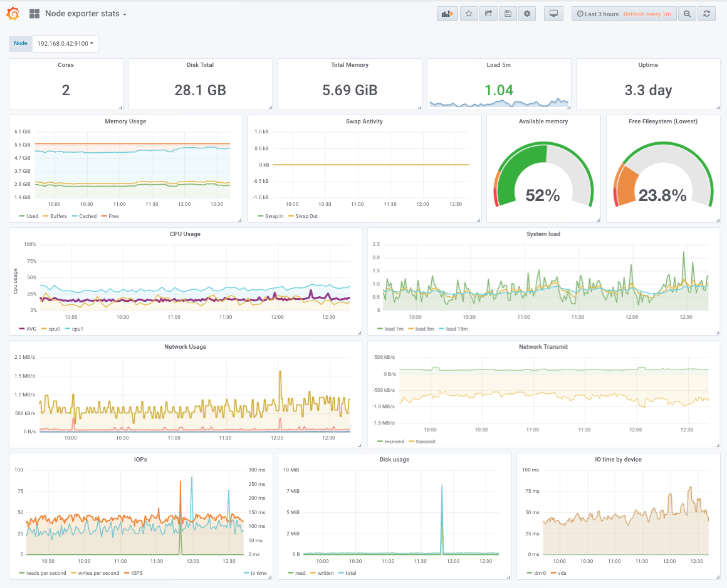This screenshot has height=588, width=727.
Task: Save the dashboard with disk icon
Action: point(508,14)
